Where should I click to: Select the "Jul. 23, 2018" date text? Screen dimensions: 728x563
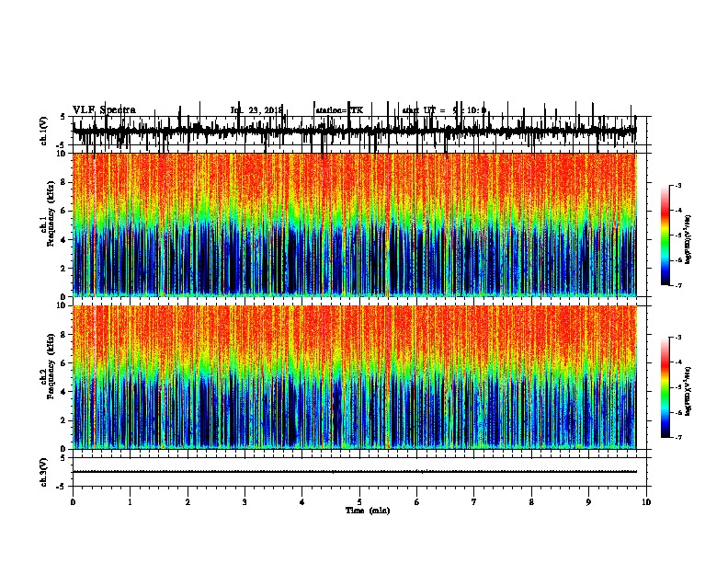pyautogui.click(x=256, y=110)
